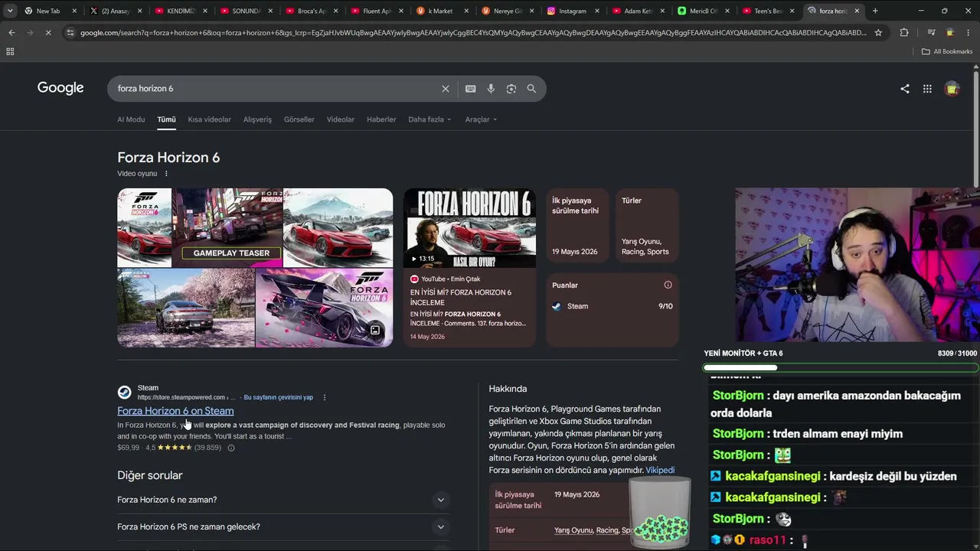Click the Yarış Oyunu genre link under Hakkında
Viewport: 980px width, 551px height.
coord(573,530)
